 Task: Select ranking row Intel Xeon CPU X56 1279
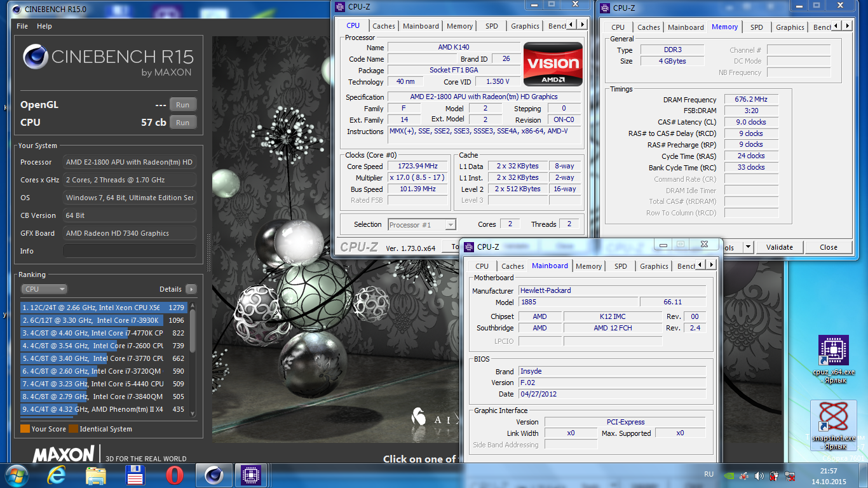[104, 308]
